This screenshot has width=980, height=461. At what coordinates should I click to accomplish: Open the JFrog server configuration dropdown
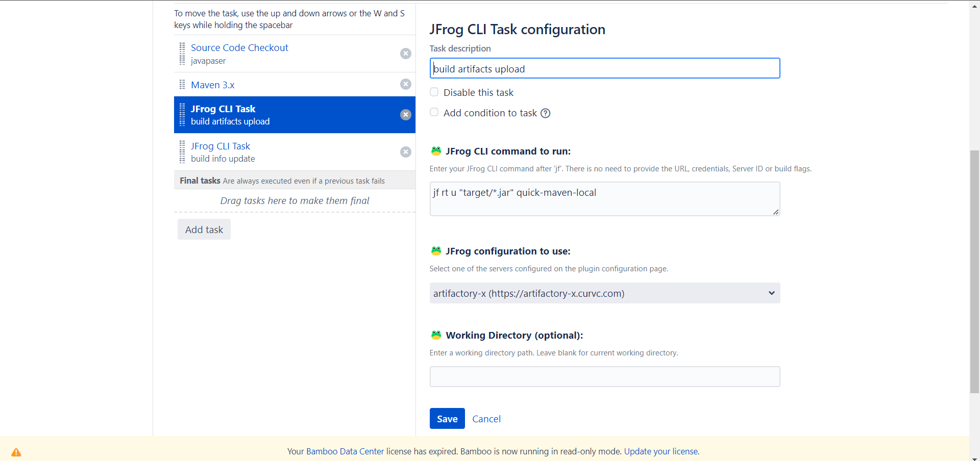tap(605, 293)
